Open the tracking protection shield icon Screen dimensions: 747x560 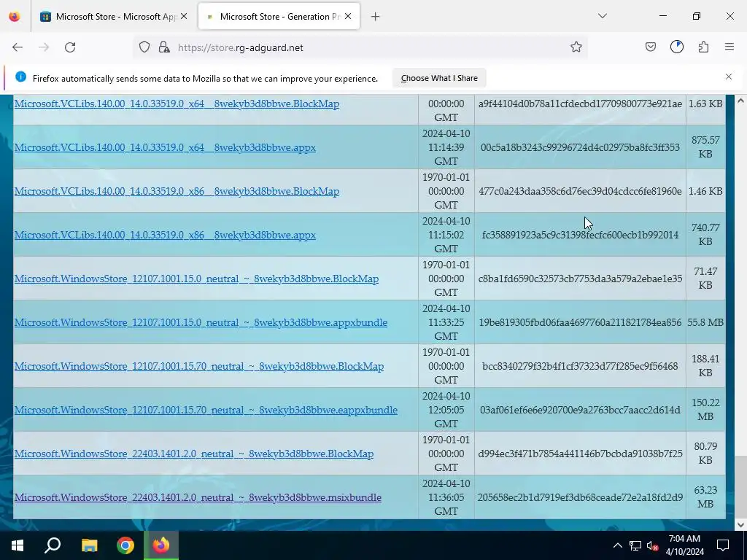pyautogui.click(x=144, y=47)
